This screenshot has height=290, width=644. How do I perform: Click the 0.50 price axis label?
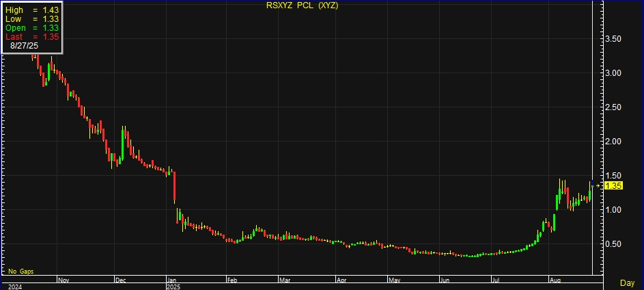point(613,244)
